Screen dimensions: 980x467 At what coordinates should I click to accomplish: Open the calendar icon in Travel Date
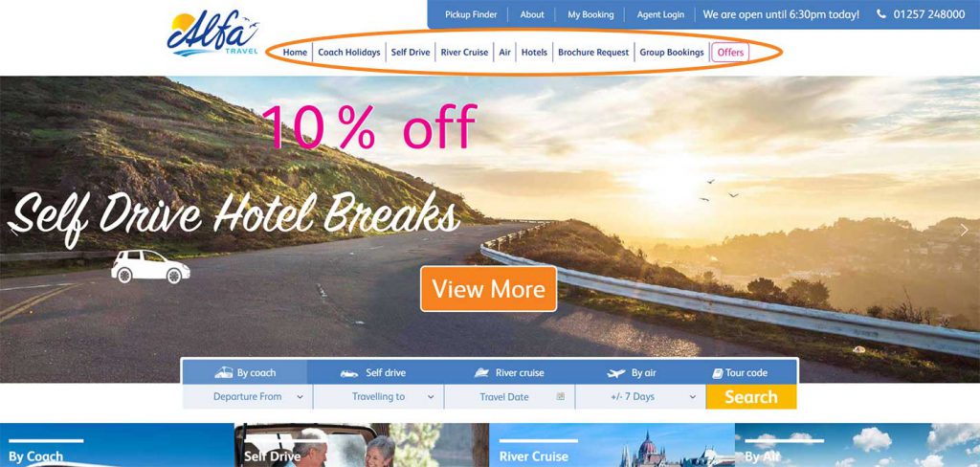tap(561, 396)
